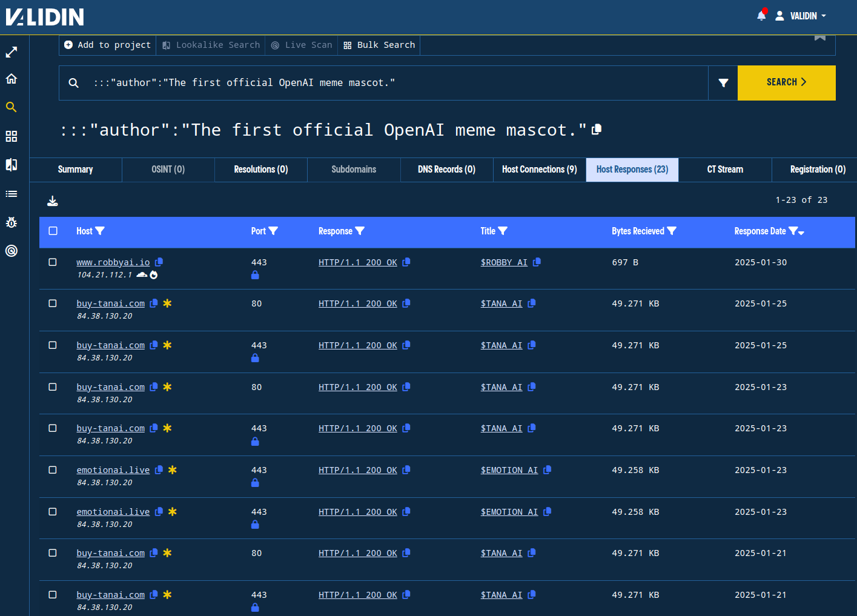The height and width of the screenshot is (616, 857).
Task: Go to home via sidebar icon
Action: 12,79
